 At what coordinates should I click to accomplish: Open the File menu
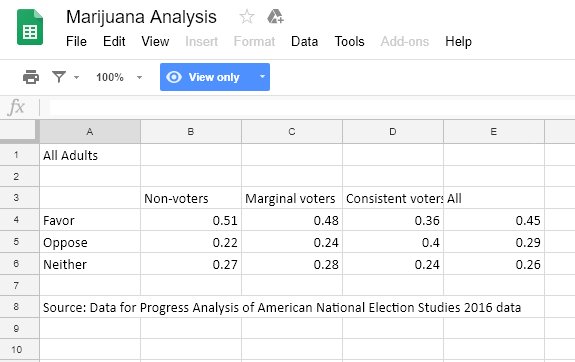pos(76,41)
